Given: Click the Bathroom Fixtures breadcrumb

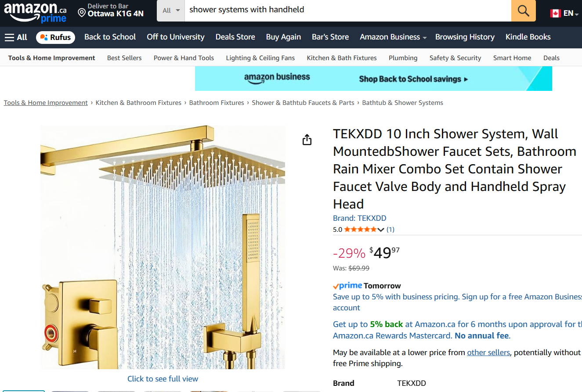Looking at the screenshot, I should pos(217,103).
